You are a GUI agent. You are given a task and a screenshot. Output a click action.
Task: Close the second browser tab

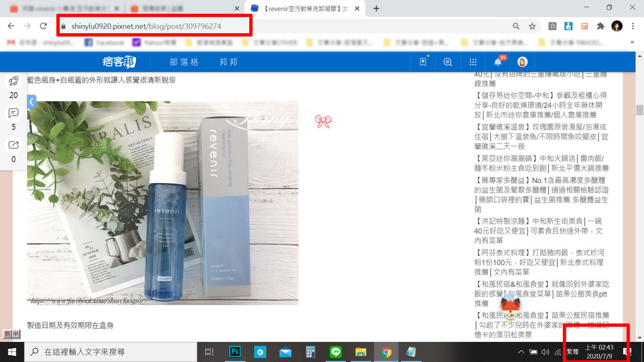237,8
